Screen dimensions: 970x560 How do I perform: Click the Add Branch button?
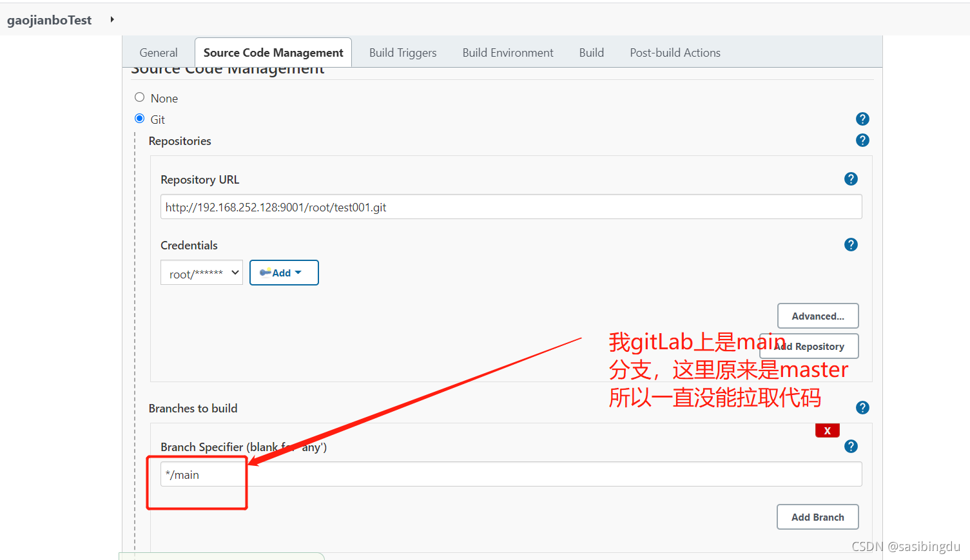pos(818,517)
